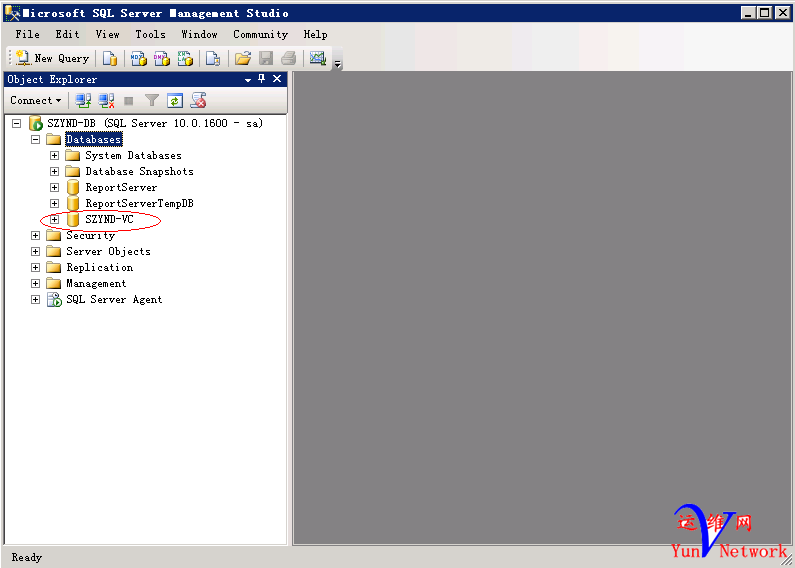Click the Filter funnel icon
Viewport: 795px width, 568px height.
[x=152, y=100]
